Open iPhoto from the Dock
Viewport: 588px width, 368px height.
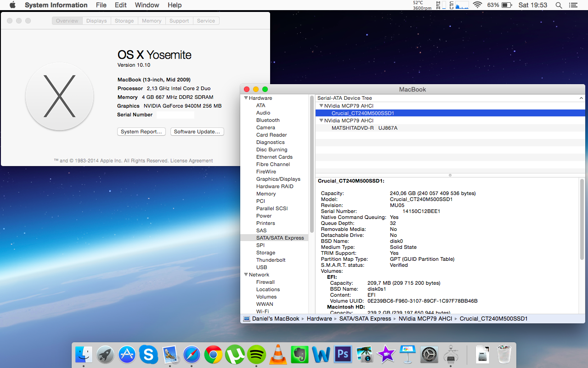[x=364, y=354]
